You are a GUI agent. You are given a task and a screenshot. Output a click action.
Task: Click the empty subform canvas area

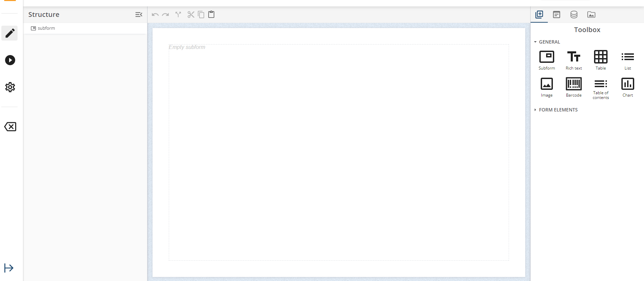point(339,152)
